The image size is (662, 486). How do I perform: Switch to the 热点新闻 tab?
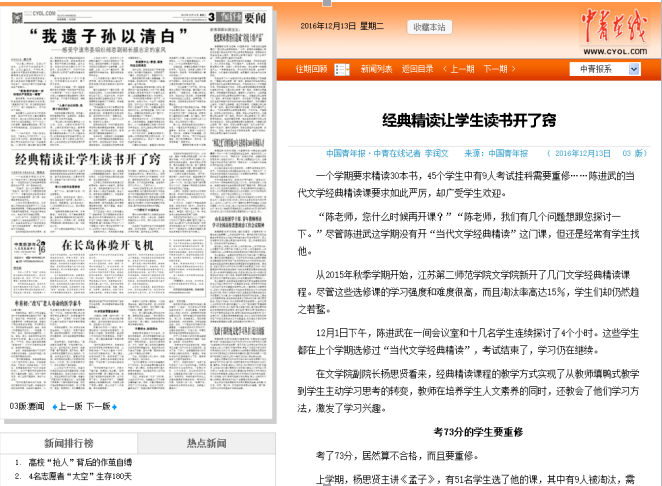pyautogui.click(x=207, y=443)
